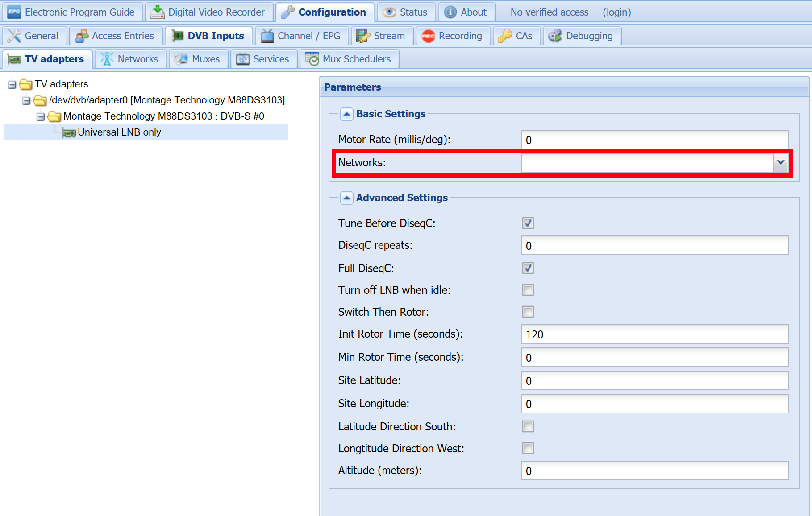812x516 pixels.
Task: Enable the Switch Then Rotor checkbox
Action: (528, 312)
